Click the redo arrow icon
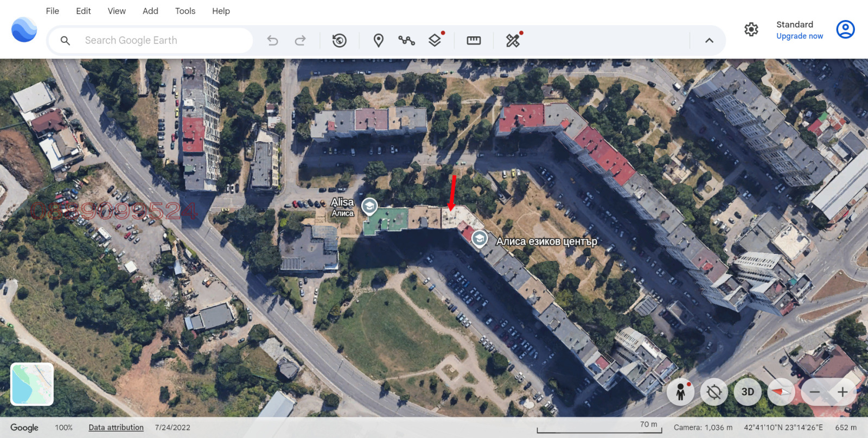The image size is (868, 438). click(300, 40)
